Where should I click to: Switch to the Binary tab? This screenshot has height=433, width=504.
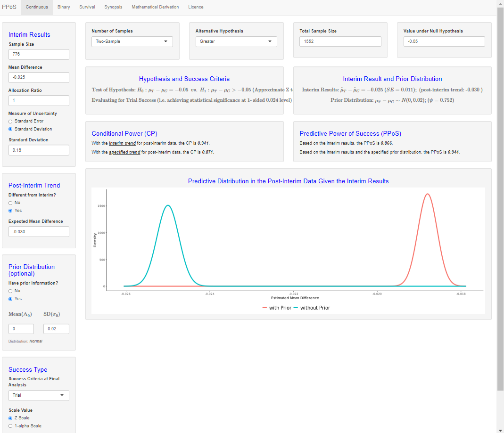64,7
